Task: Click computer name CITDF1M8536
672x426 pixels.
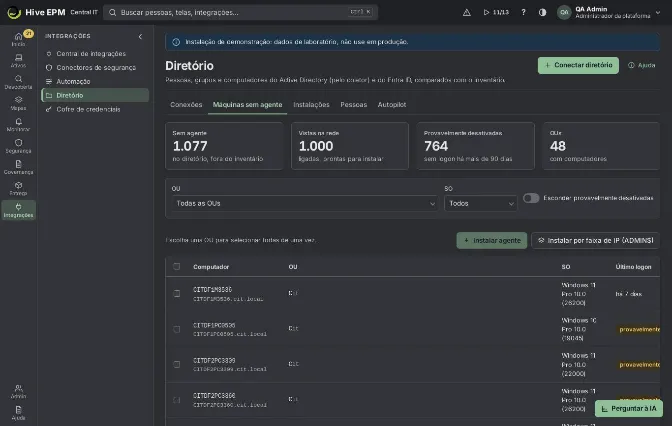Action: 212,290
